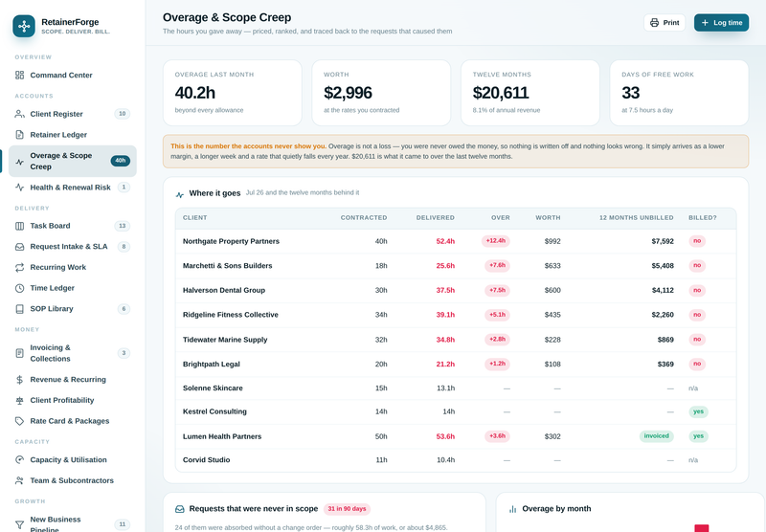Click the SOP Library book icon
This screenshot has height=532, width=766.
point(19,309)
